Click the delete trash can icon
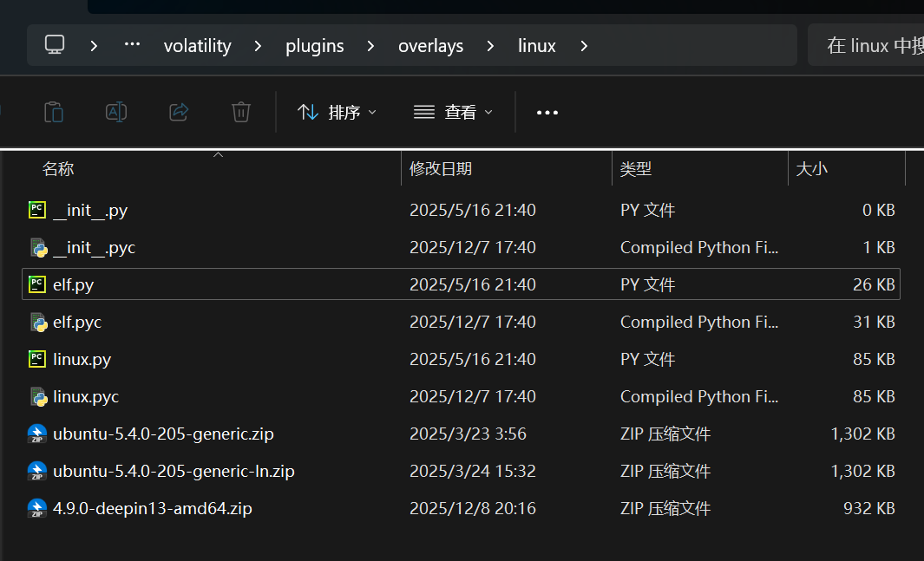This screenshot has width=924, height=561. (x=241, y=112)
